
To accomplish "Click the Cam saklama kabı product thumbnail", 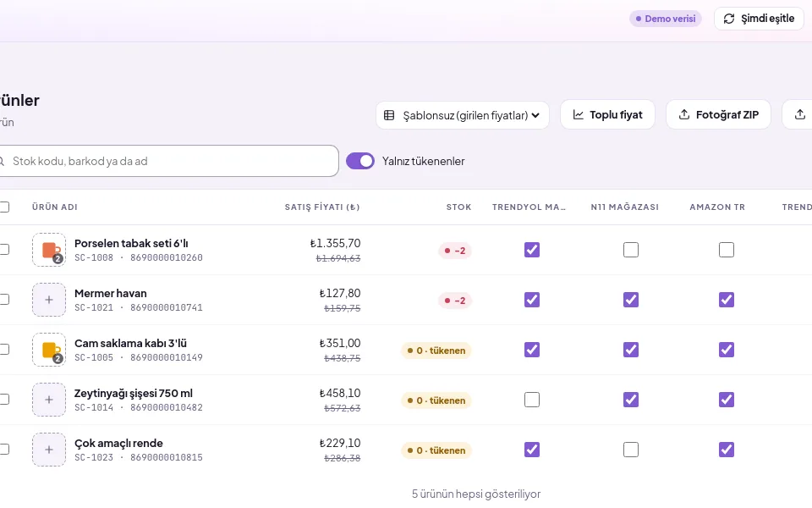I will pos(49,350).
